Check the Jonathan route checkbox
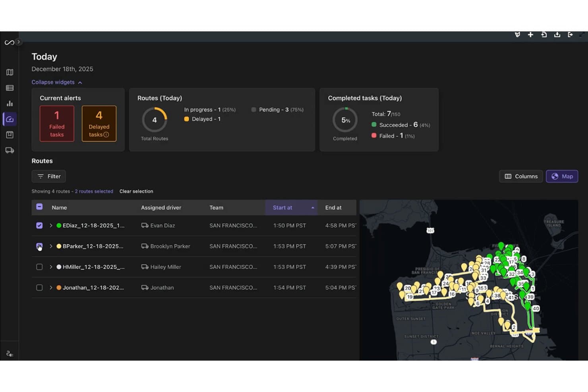This screenshot has height=392, width=588. tap(39, 288)
